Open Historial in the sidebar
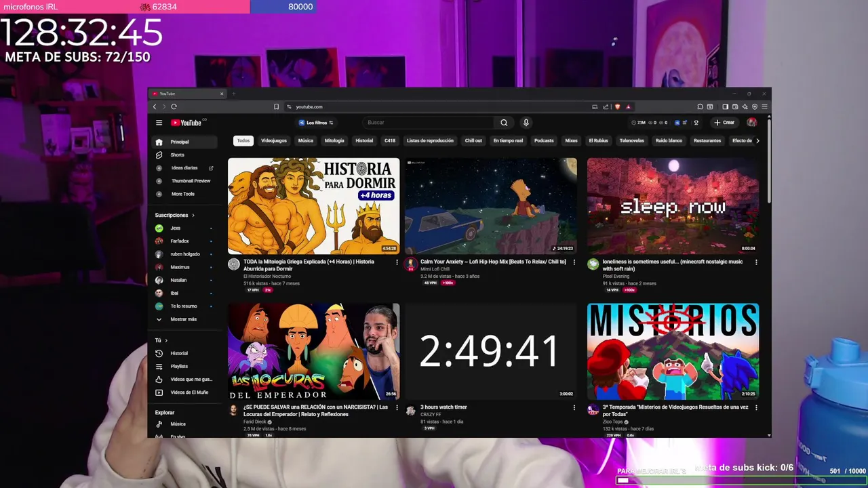The height and width of the screenshot is (488, 868). [x=185, y=353]
